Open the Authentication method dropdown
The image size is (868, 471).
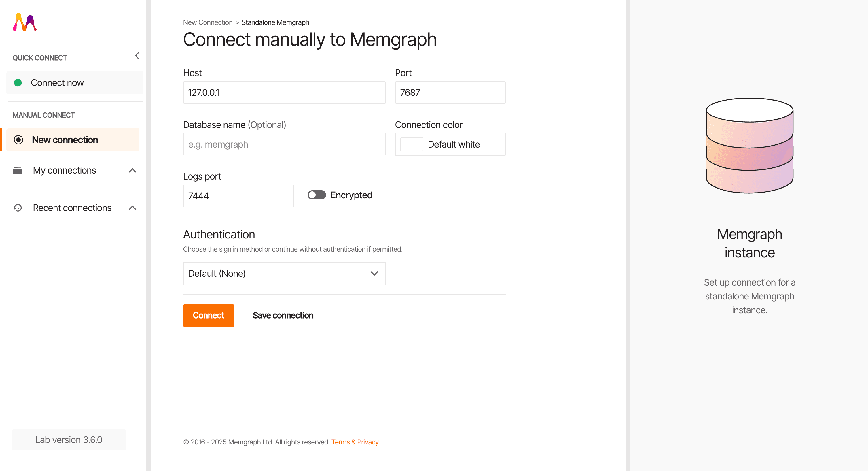tap(284, 274)
